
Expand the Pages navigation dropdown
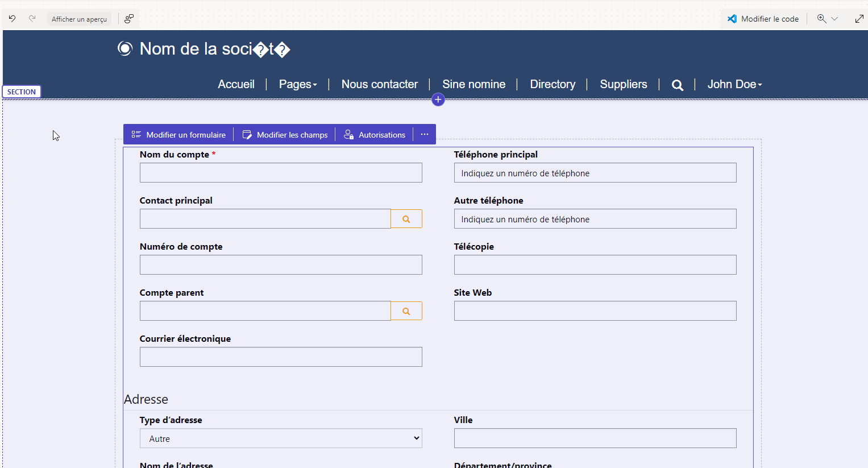pyautogui.click(x=298, y=84)
